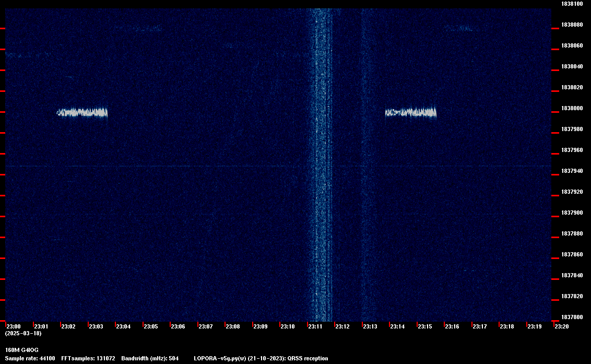Click the 23:06 time axis label
The width and height of the screenshot is (591, 364).
click(178, 326)
